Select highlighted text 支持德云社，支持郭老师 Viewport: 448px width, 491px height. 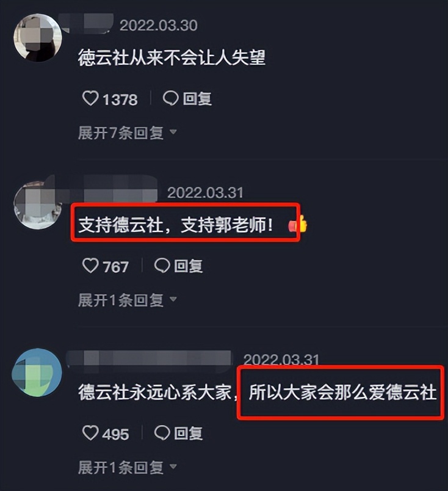(x=176, y=225)
